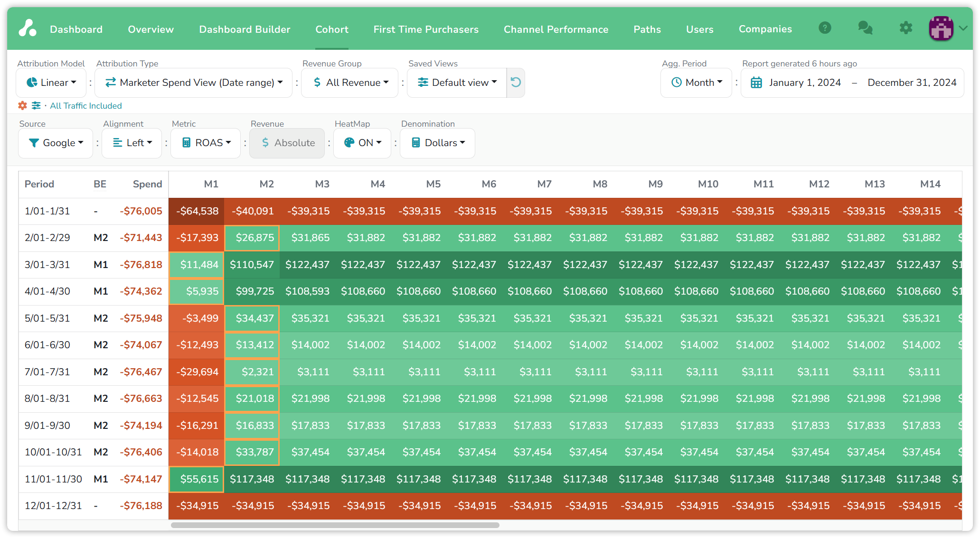Click the -$71,443 spend value
This screenshot has width=980, height=538.
pyautogui.click(x=141, y=238)
